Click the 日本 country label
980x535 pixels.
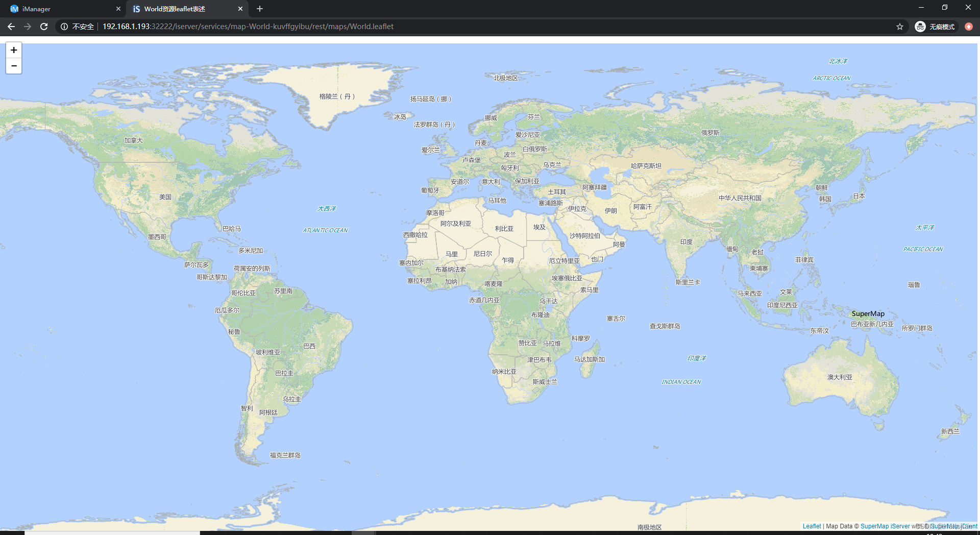tap(859, 196)
